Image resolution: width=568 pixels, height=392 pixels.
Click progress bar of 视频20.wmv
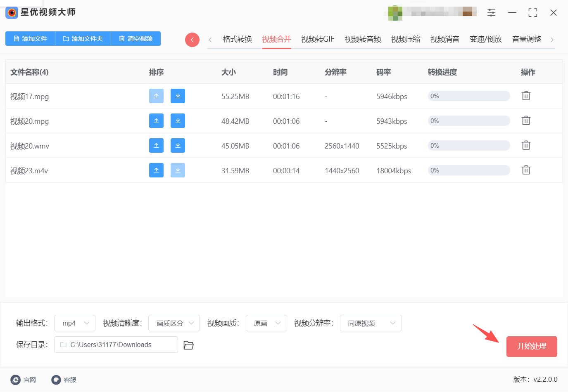pos(469,146)
